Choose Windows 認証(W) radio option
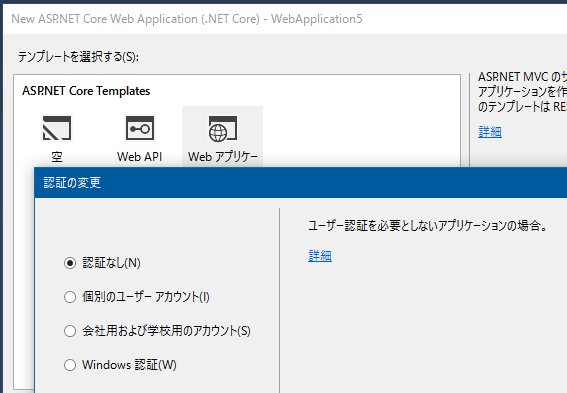This screenshot has height=393, width=567. [x=70, y=365]
